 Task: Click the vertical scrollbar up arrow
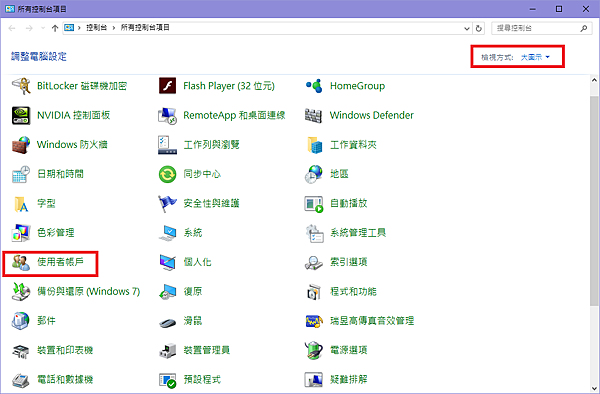[594, 80]
